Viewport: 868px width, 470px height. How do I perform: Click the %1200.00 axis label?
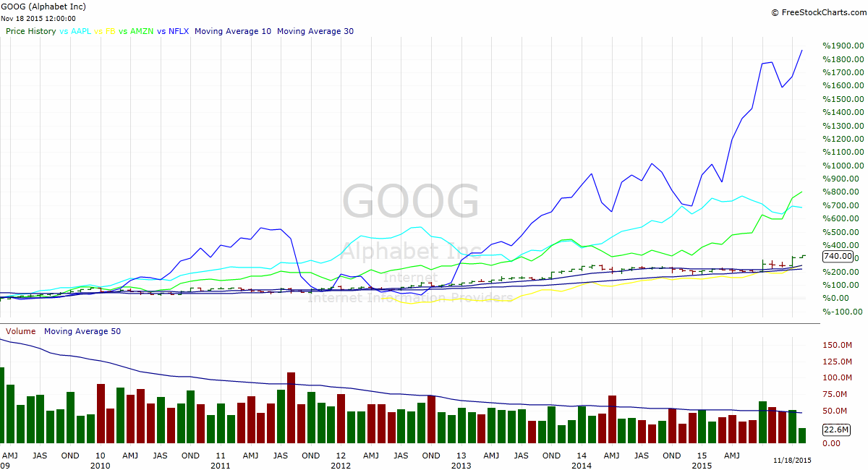[843, 139]
